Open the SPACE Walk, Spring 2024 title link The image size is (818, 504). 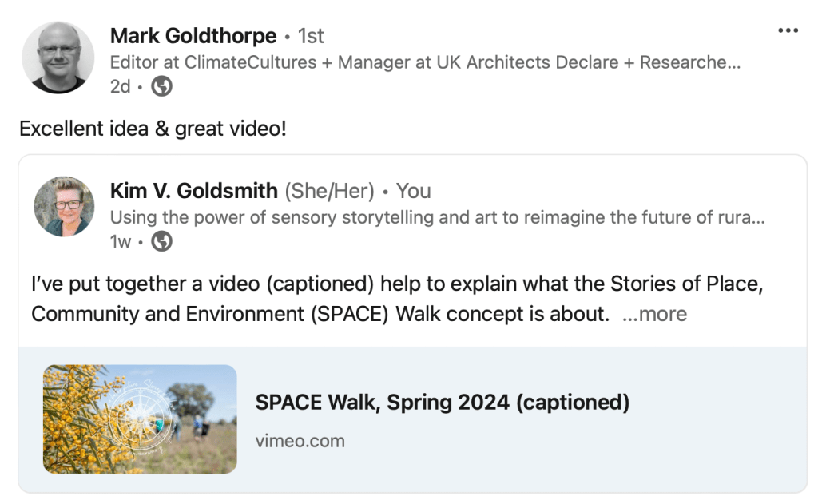point(442,402)
